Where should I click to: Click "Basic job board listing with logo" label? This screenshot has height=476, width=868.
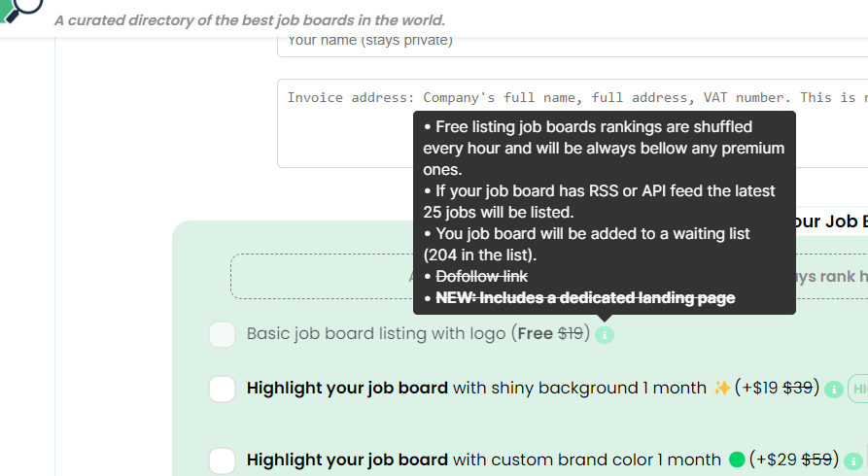pyautogui.click(x=377, y=334)
